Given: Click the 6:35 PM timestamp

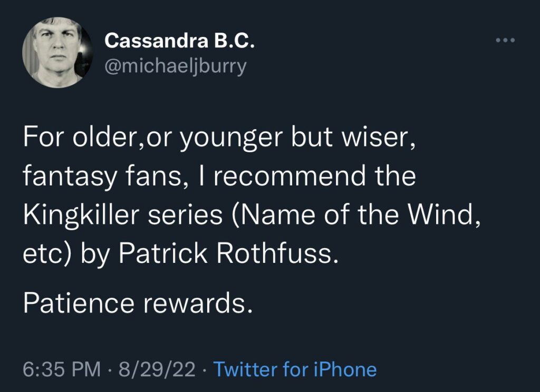Looking at the screenshot, I should pyautogui.click(x=62, y=369).
